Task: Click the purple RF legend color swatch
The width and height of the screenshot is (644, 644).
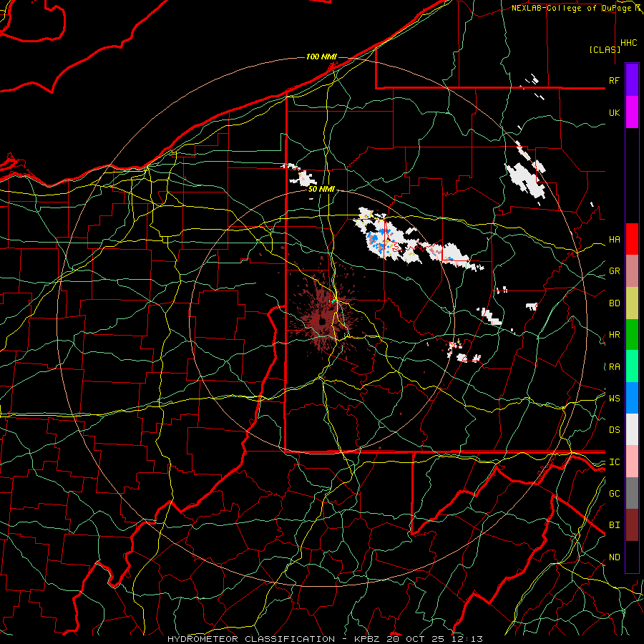Action: (632, 80)
